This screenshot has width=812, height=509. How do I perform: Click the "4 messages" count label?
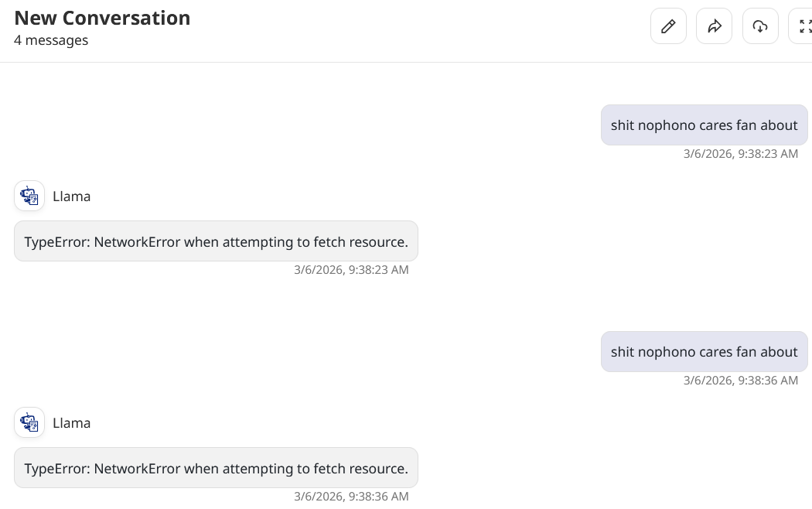(51, 40)
